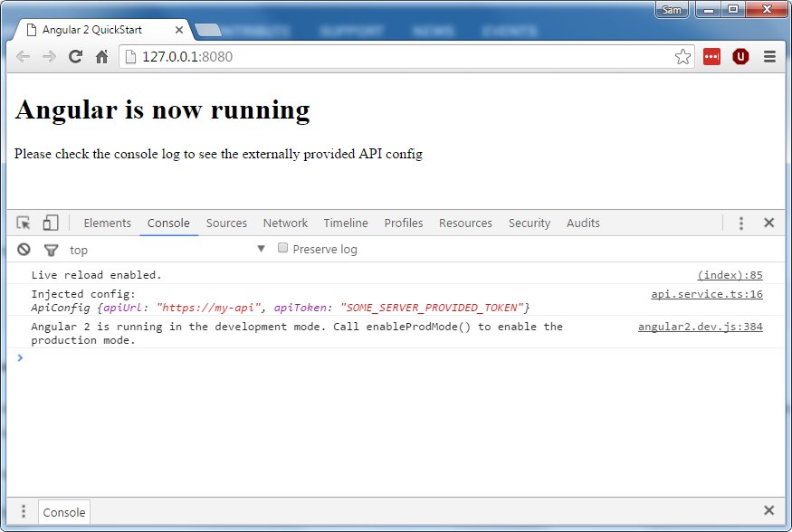Viewport: 792px width, 532px height.
Task: Click the browser forward arrow
Action: pos(49,56)
